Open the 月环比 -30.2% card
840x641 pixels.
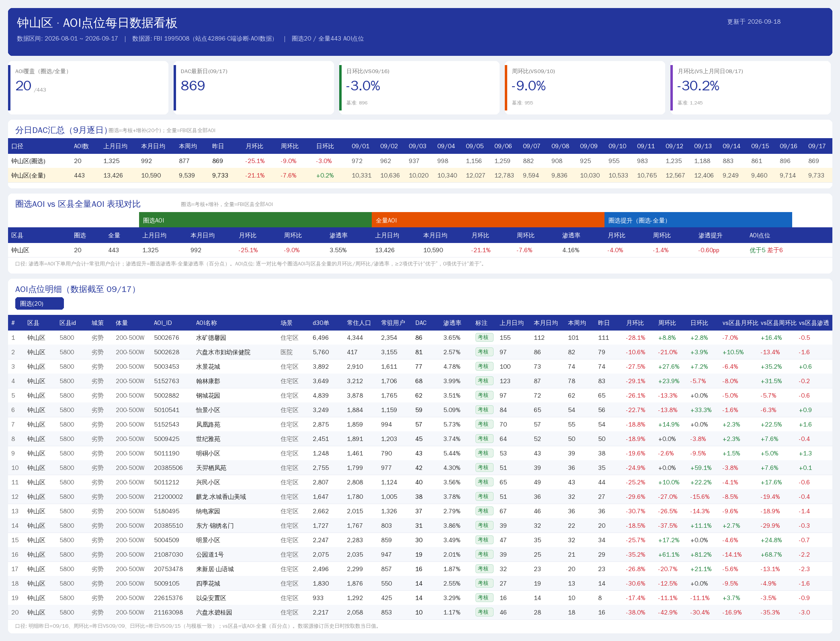coord(750,88)
